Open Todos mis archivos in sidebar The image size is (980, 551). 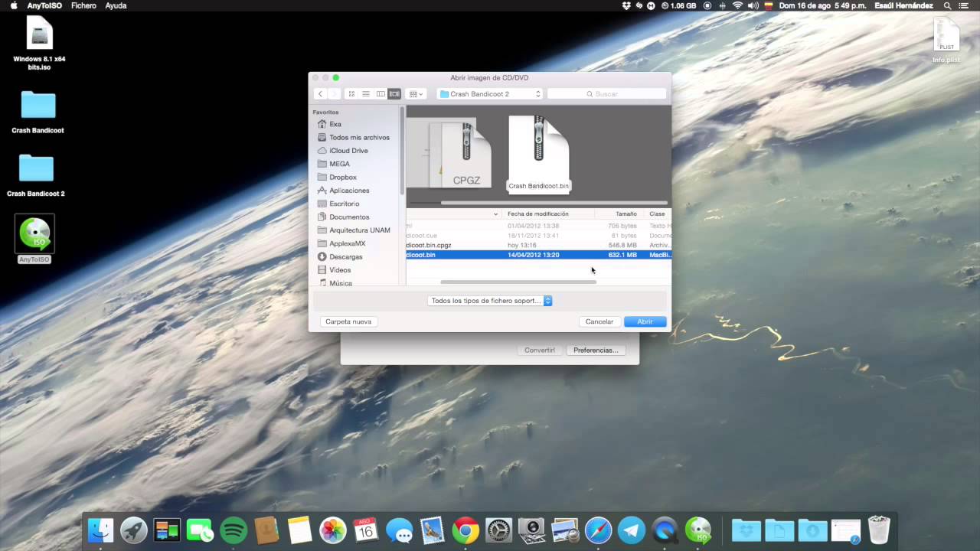coord(354,138)
